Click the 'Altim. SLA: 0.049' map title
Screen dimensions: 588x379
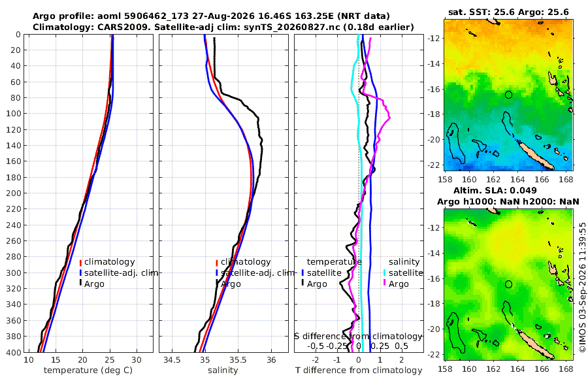[x=495, y=191]
